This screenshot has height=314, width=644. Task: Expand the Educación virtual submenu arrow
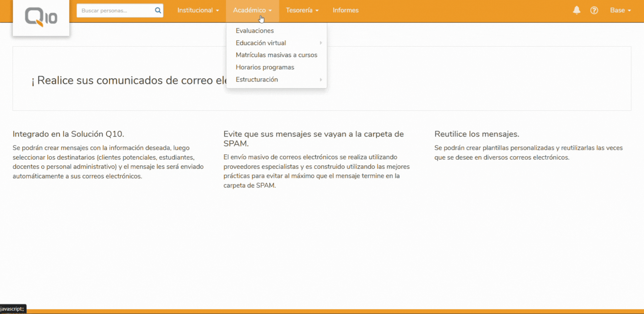[x=321, y=43]
